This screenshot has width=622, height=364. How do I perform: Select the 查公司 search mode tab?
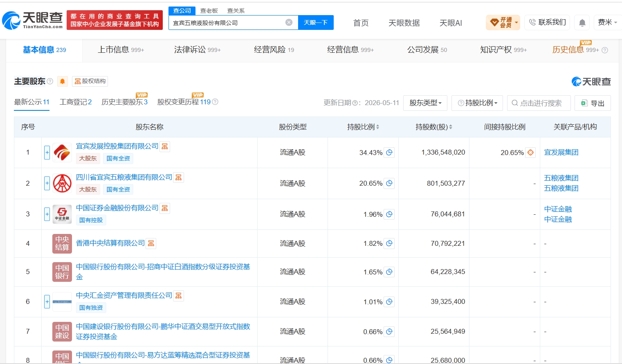pos(182,11)
